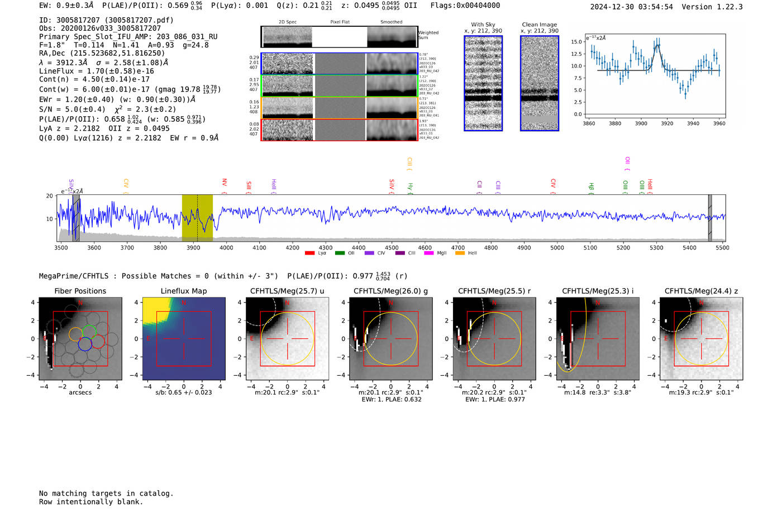Open the CFHTLS/Meg(25.5) r image
The width and height of the screenshot is (782, 532).
tap(494, 339)
